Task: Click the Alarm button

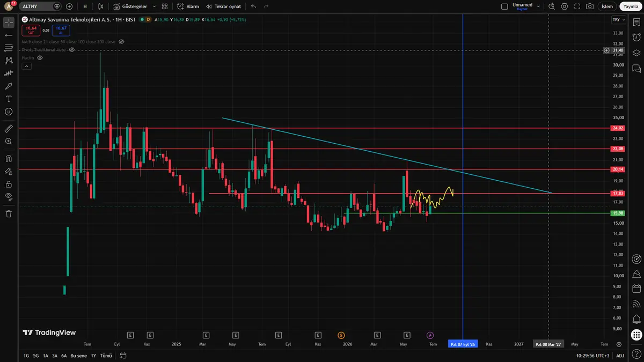Action: [x=188, y=6]
